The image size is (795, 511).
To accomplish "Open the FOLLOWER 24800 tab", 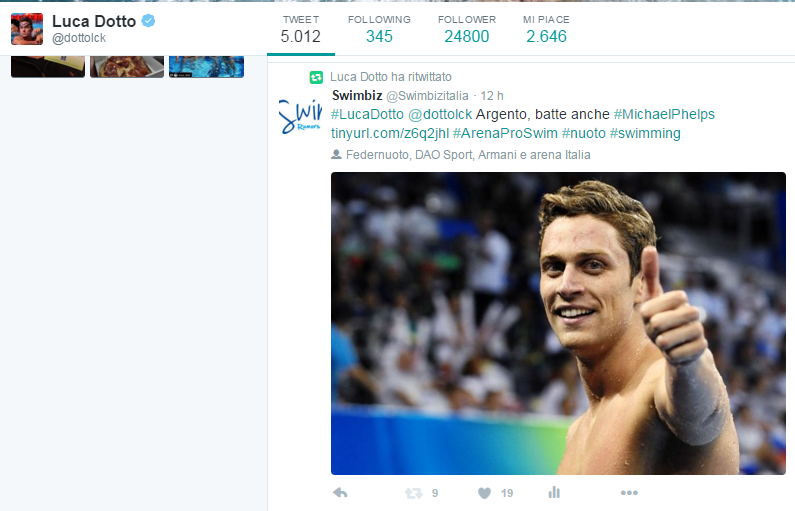I will pos(467,29).
